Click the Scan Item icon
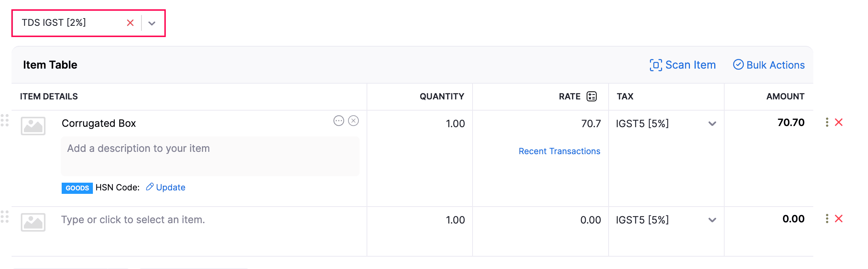Image resolution: width=868 pixels, height=269 pixels. coord(656,65)
